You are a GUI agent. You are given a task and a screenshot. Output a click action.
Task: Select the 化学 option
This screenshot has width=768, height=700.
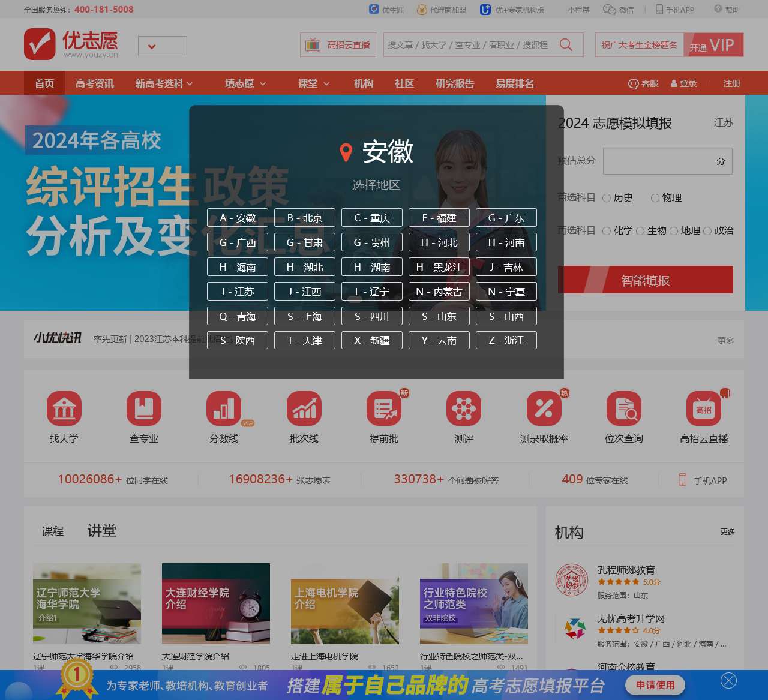tap(607, 231)
